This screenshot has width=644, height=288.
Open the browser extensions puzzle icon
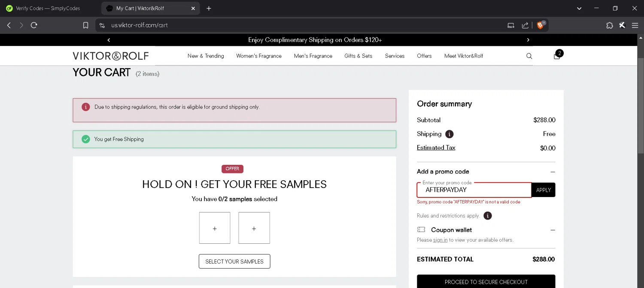click(610, 25)
